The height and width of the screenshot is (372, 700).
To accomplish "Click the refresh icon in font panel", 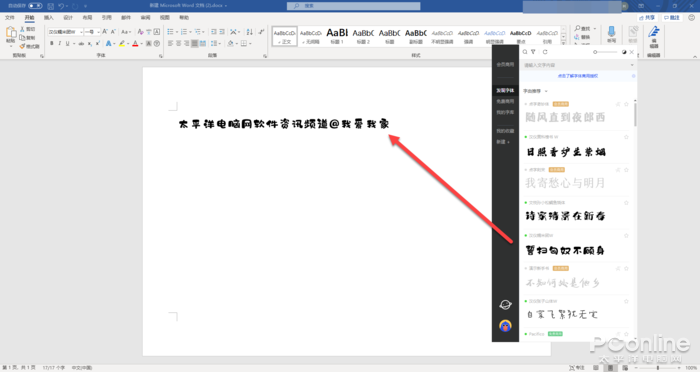I will [x=545, y=52].
